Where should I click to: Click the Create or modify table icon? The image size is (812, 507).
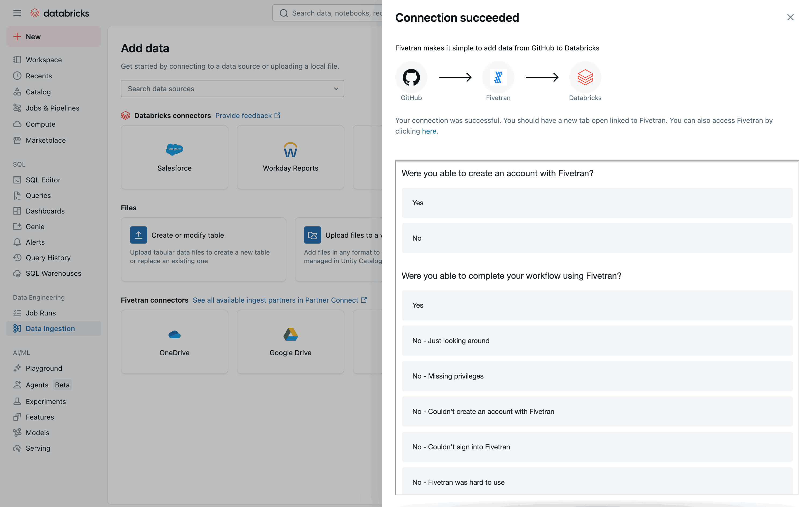(138, 235)
